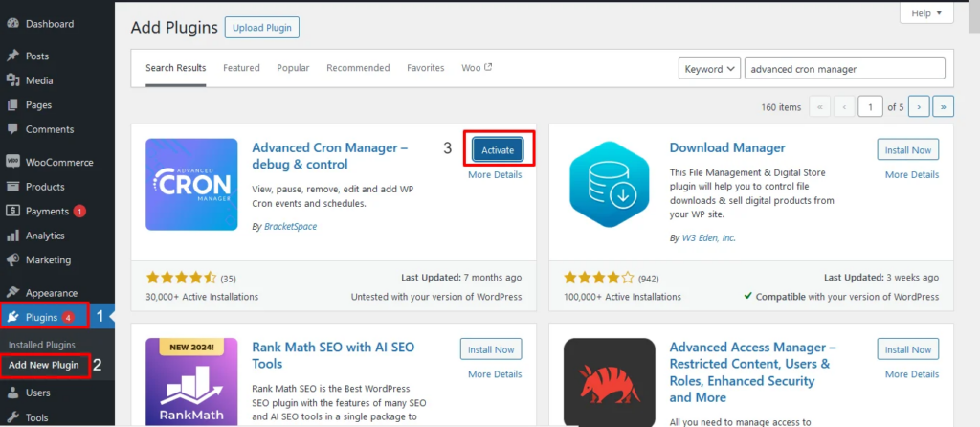The image size is (980, 427).
Task: Expand the Help dropdown tab
Action: click(926, 13)
